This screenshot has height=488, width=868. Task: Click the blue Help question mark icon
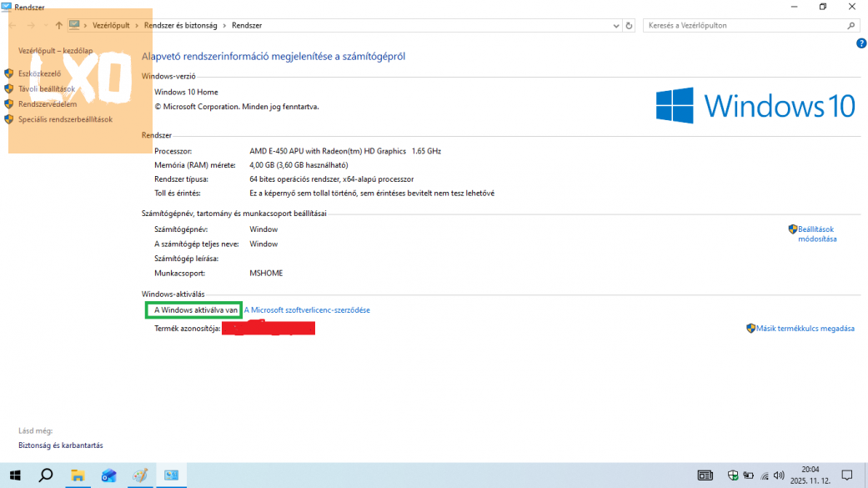click(861, 43)
